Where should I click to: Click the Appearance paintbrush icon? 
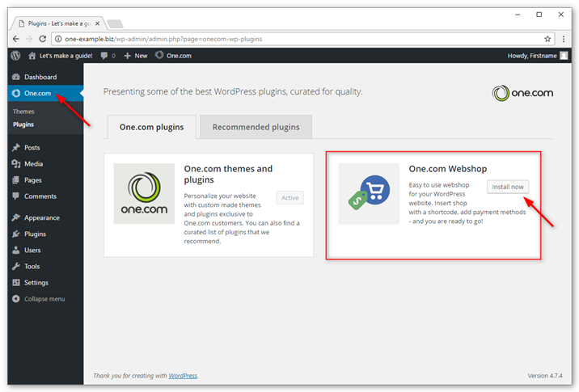point(16,217)
